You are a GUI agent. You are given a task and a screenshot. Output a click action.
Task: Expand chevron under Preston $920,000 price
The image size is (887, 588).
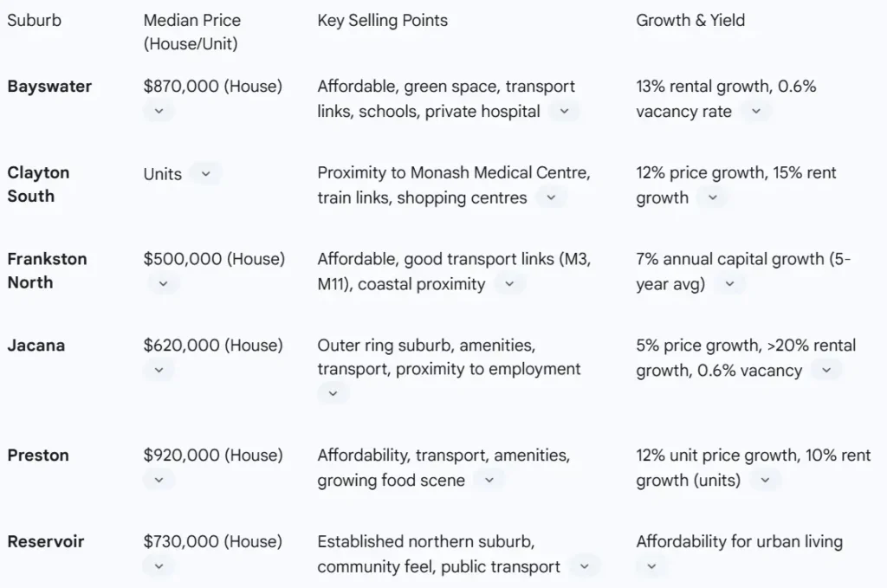tap(159, 480)
